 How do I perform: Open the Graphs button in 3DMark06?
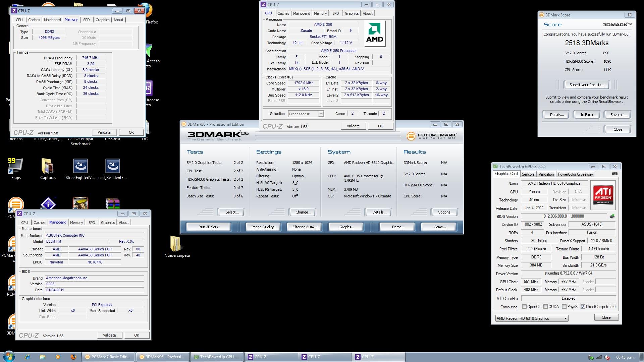pos(346,227)
